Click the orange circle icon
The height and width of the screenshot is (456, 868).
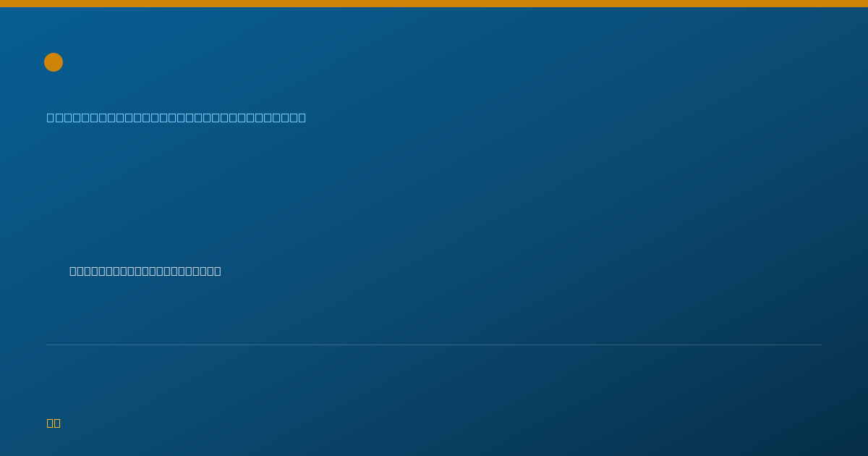(x=54, y=62)
